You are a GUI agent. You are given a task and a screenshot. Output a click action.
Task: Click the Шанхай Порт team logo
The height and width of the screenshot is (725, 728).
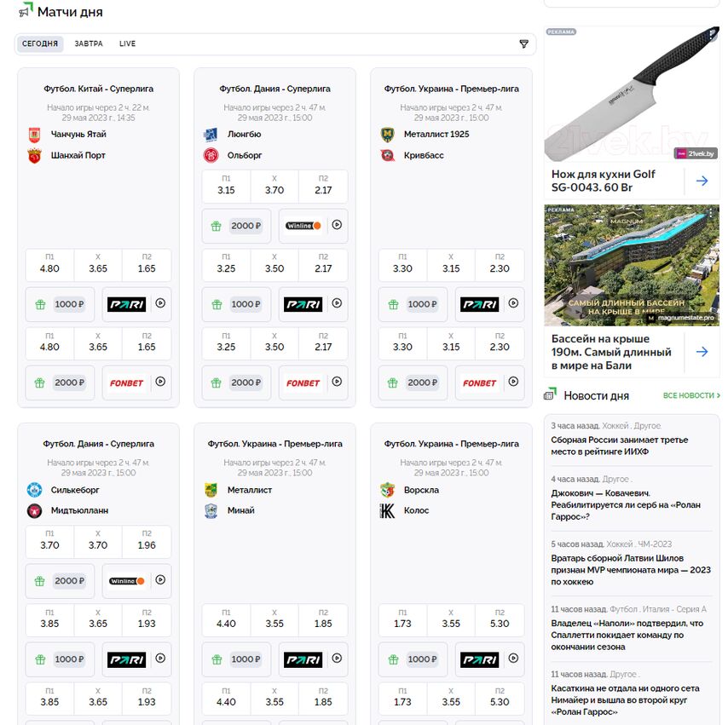(35, 156)
